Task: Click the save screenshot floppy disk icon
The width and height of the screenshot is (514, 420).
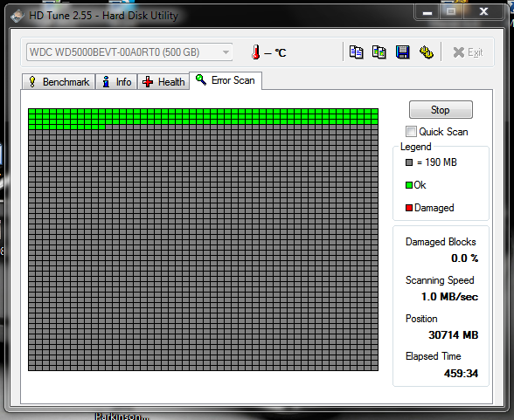Action: pos(402,52)
